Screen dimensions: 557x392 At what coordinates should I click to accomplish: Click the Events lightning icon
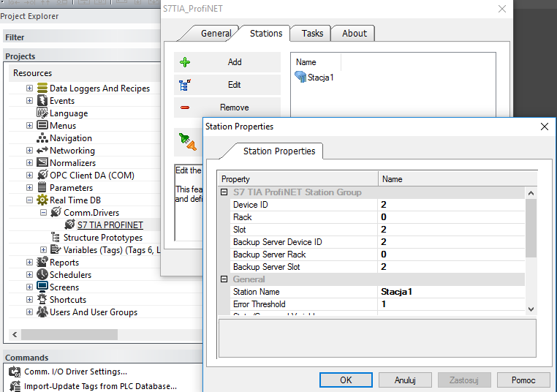pos(42,100)
